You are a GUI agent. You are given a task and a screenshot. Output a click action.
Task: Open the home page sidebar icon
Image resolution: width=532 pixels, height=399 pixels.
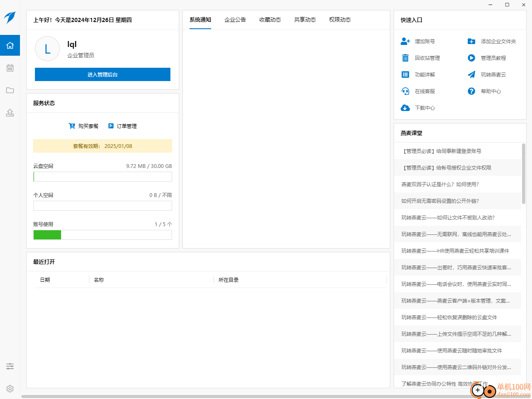pos(10,45)
